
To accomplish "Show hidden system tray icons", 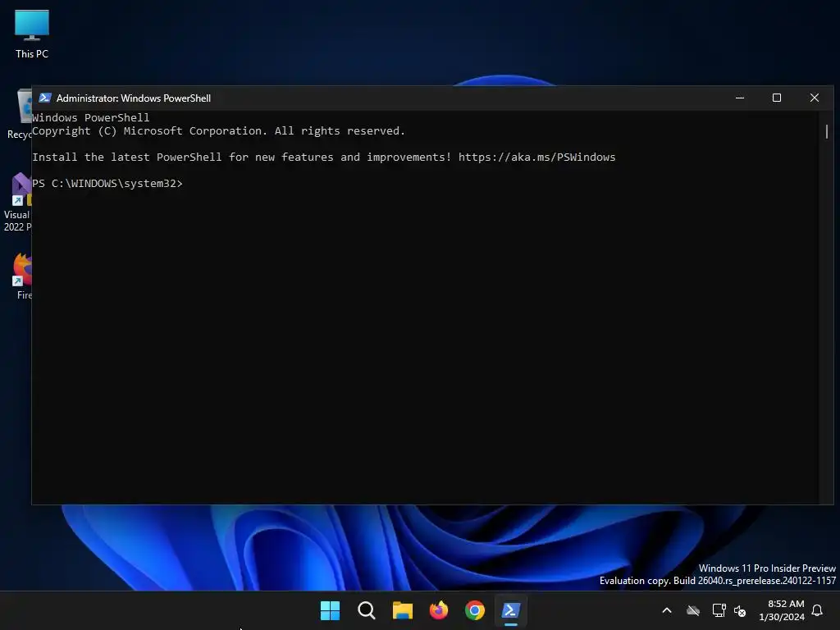I will click(667, 610).
